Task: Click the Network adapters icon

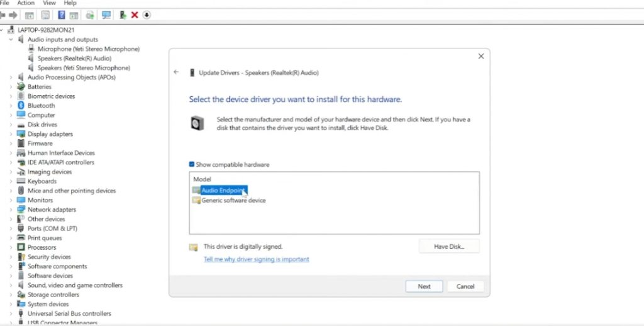Action: pyautogui.click(x=21, y=210)
